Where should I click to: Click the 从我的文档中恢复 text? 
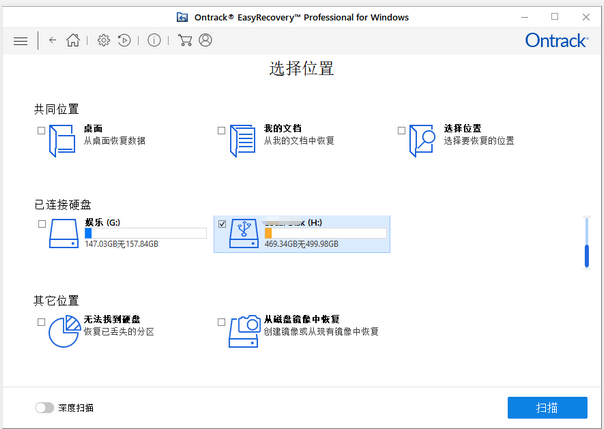coord(299,141)
